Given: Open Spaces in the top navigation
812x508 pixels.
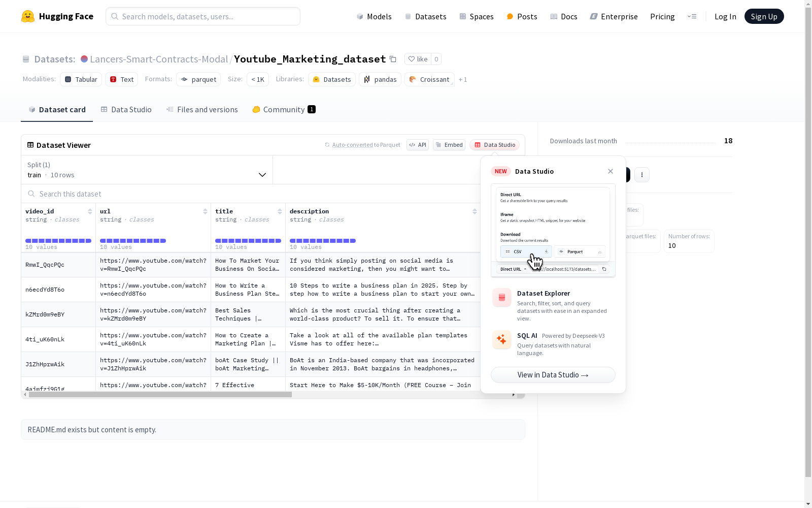Looking at the screenshot, I should (476, 16).
